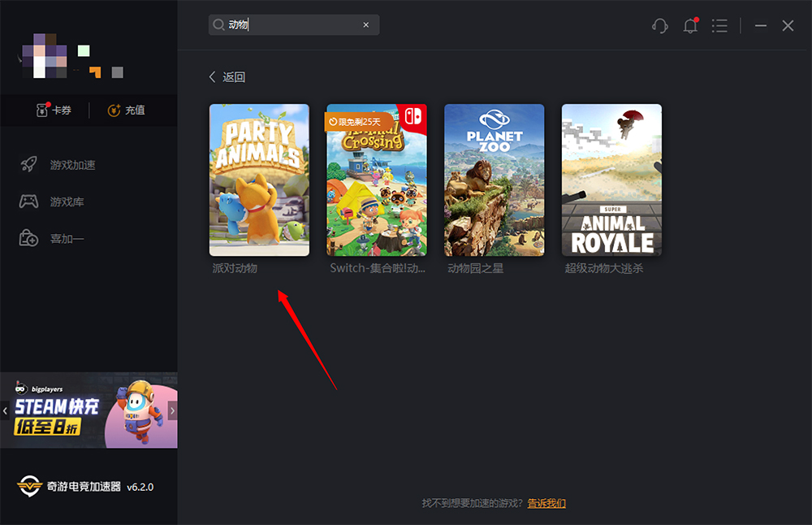
Task: Select the Party Animals game cover
Action: click(260, 180)
